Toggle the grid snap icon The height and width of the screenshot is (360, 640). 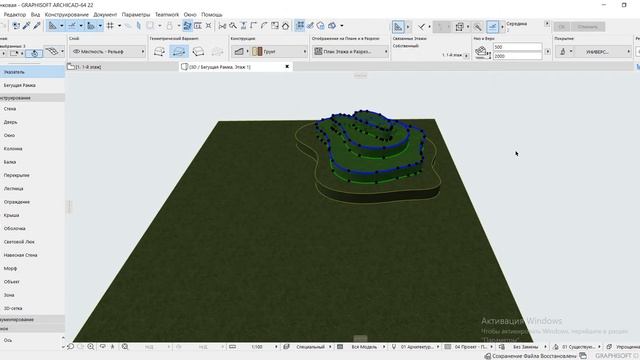(110, 26)
